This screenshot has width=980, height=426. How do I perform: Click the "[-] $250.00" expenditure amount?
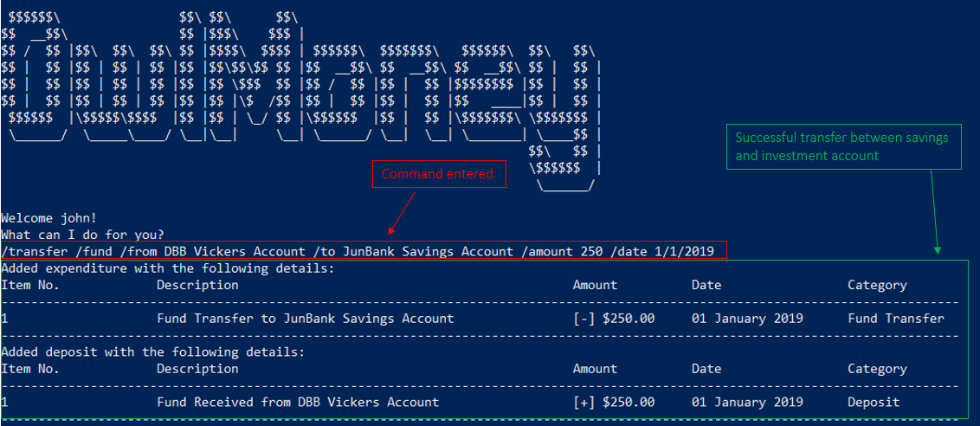click(613, 318)
